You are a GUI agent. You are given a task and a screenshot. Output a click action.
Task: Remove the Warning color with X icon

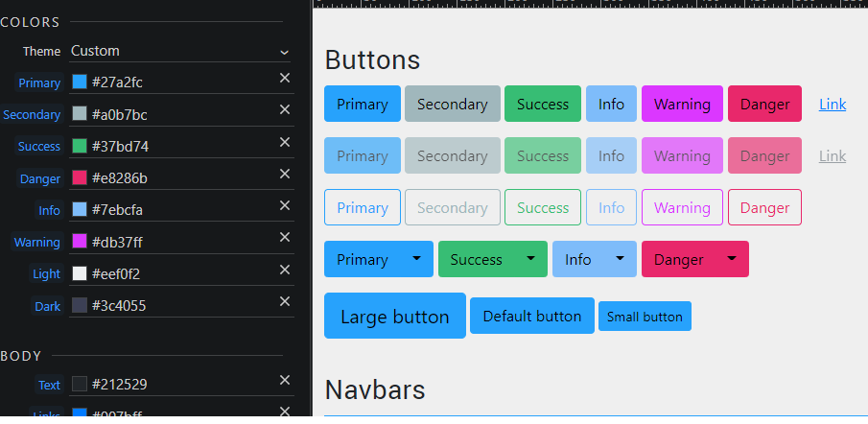point(285,237)
